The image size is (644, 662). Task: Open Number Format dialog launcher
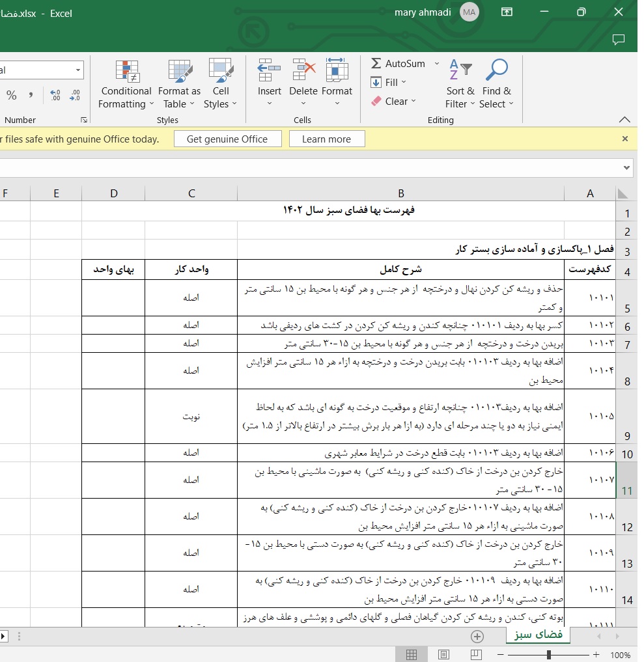(83, 120)
